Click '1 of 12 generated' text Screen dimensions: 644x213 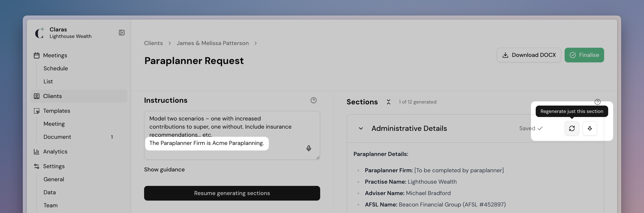point(417,102)
